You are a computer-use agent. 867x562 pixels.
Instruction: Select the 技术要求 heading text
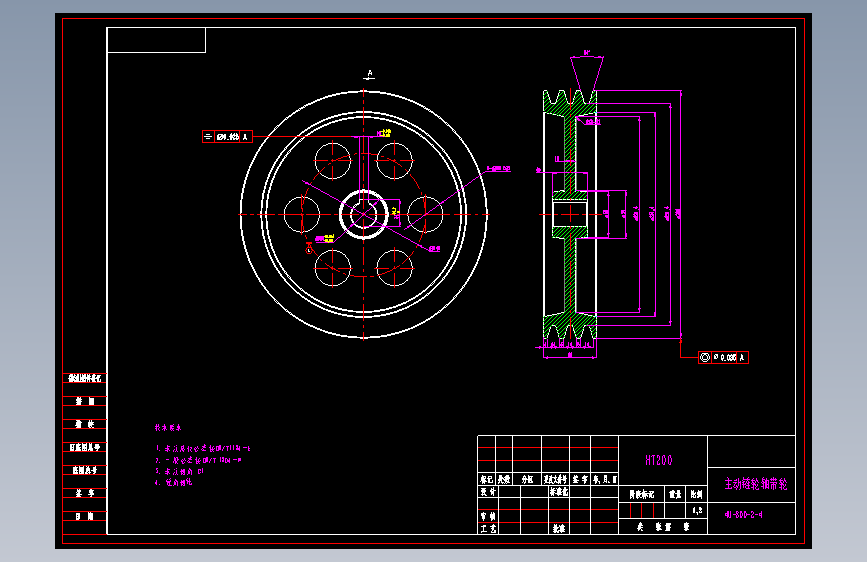(x=168, y=428)
